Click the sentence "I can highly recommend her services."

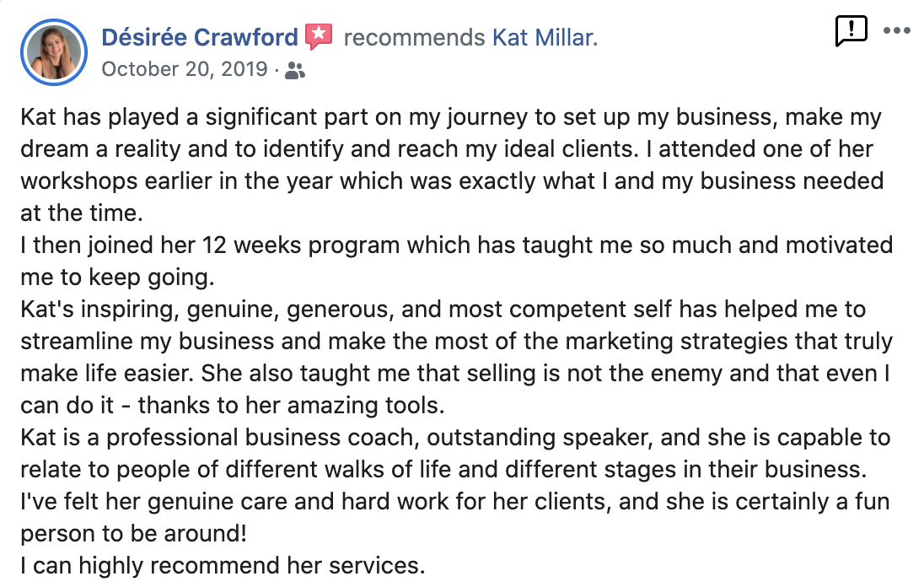click(223, 566)
